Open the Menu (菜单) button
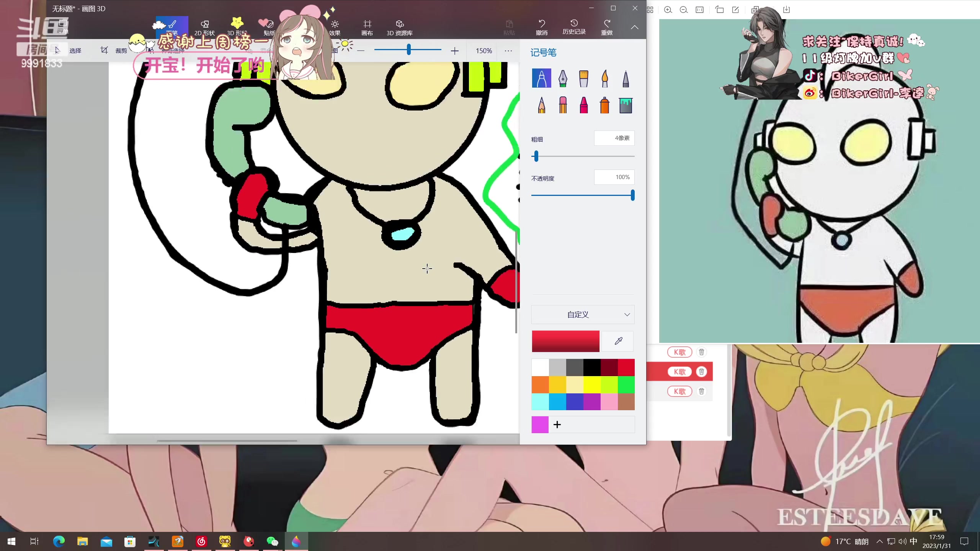Screen dimensions: 980x551 [x=63, y=27]
